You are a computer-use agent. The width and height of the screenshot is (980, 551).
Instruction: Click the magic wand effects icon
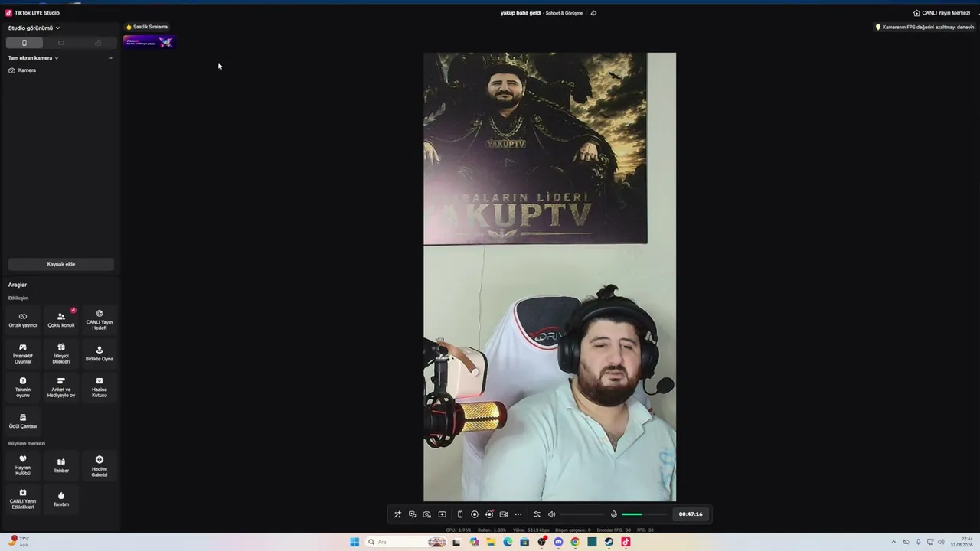click(397, 514)
